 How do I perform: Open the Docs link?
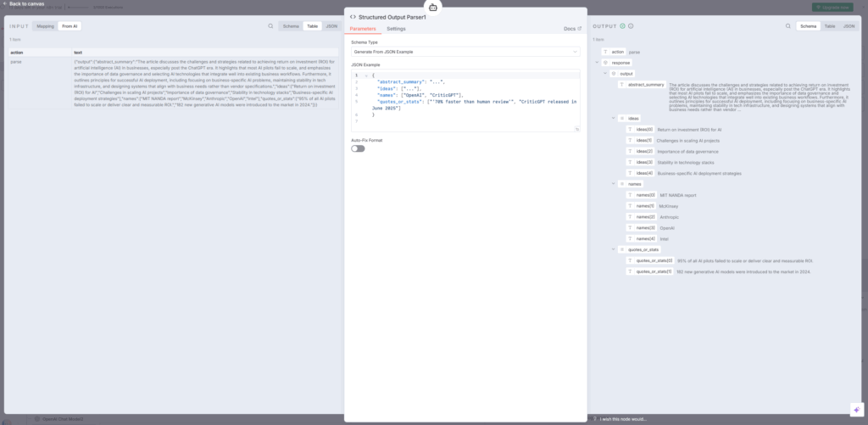pos(573,29)
